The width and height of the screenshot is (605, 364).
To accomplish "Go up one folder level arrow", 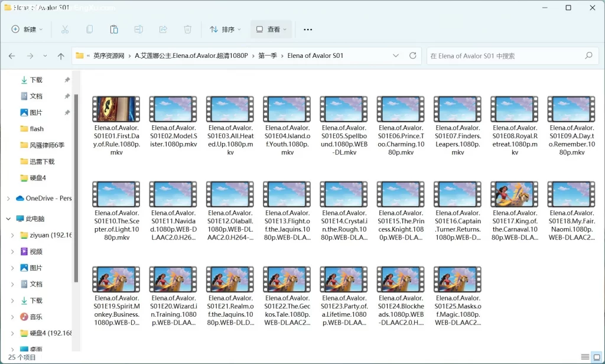I will (61, 56).
